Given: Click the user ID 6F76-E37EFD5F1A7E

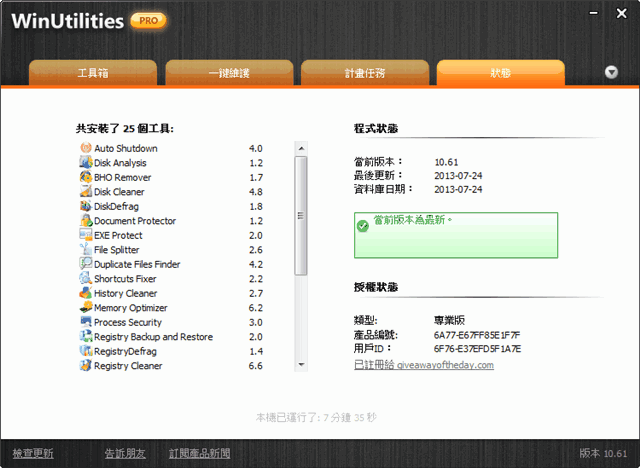Looking at the screenshot, I should (x=477, y=349).
